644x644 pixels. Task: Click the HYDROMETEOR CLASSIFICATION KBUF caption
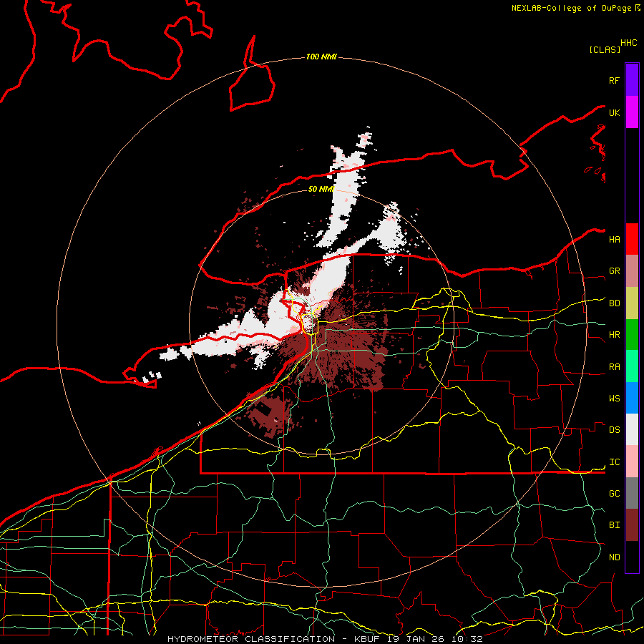325,639
